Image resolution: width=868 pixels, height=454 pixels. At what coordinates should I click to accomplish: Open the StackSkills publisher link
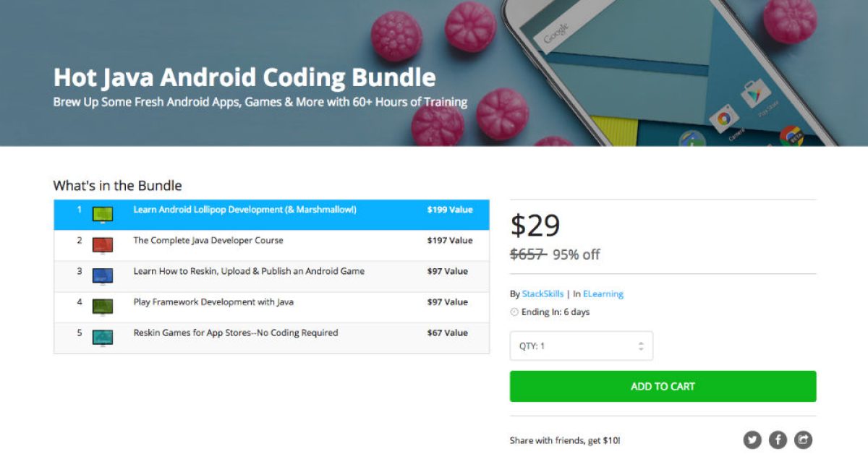click(x=542, y=294)
